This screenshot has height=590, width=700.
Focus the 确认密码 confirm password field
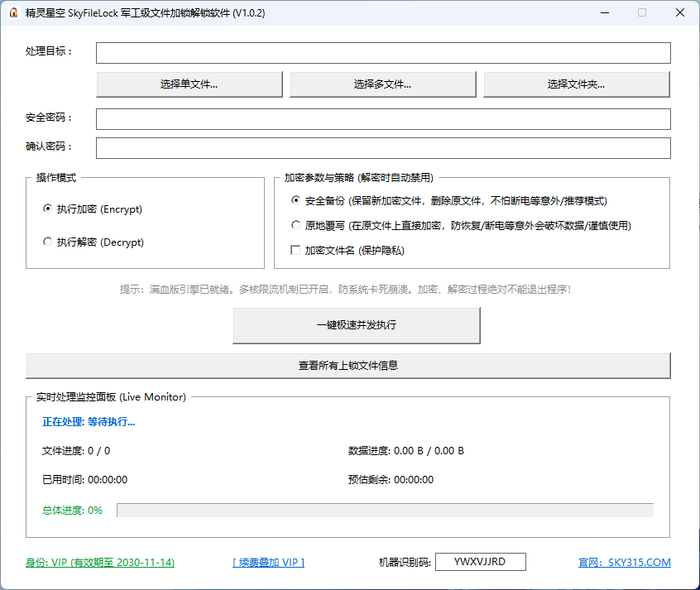pyautogui.click(x=383, y=148)
